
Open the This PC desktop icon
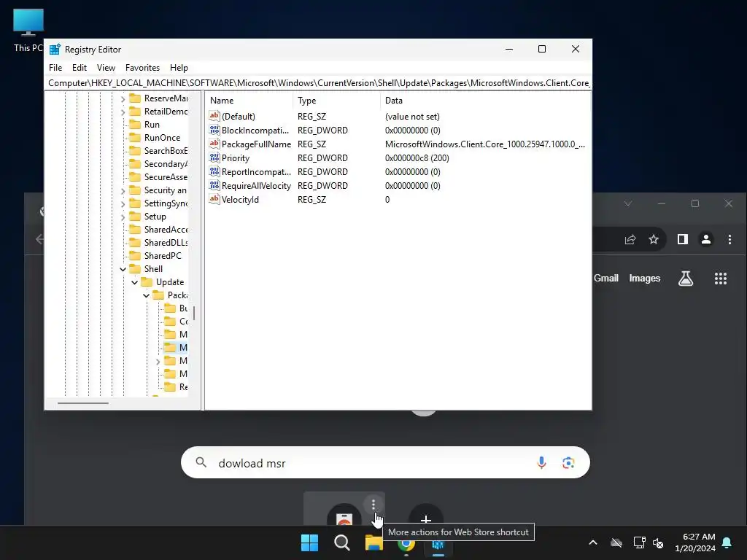pos(28,31)
